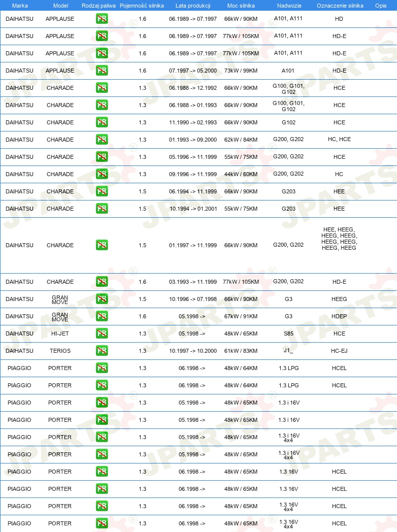Click fuel icon in CHARADE 1.6 HD-E row

(102, 282)
